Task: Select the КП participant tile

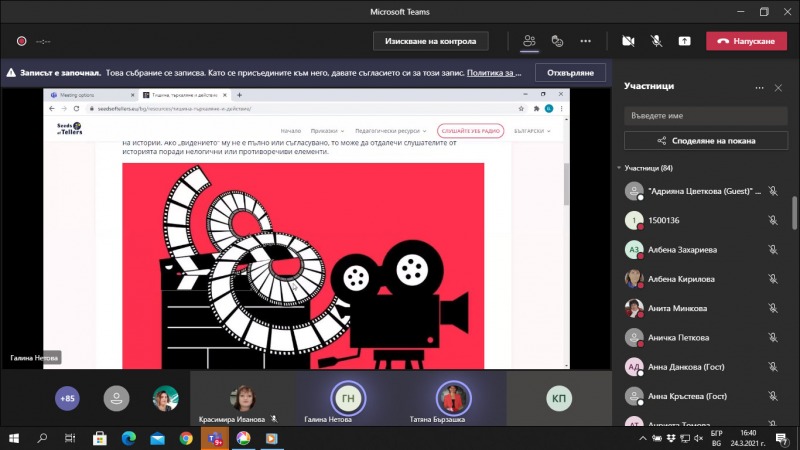Action: [x=559, y=398]
